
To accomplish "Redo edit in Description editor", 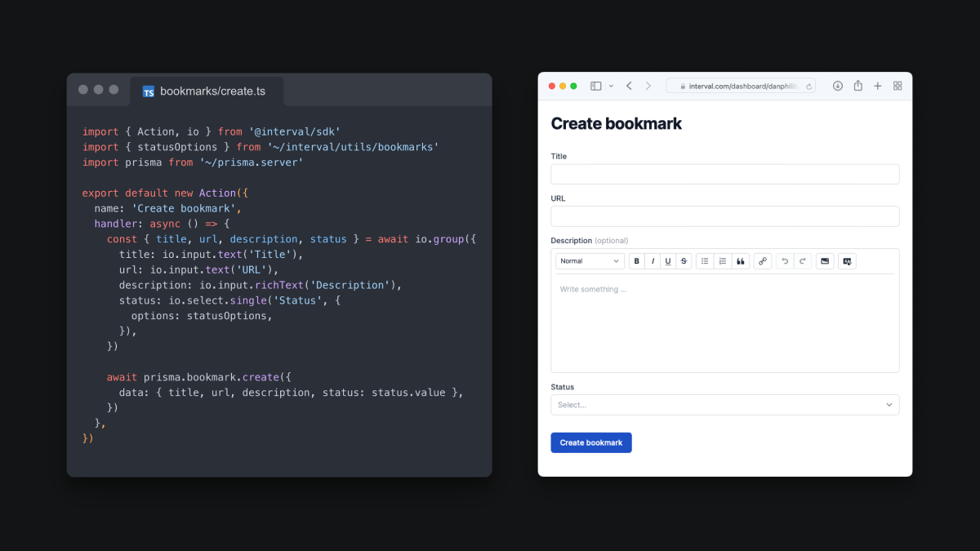I will click(803, 261).
